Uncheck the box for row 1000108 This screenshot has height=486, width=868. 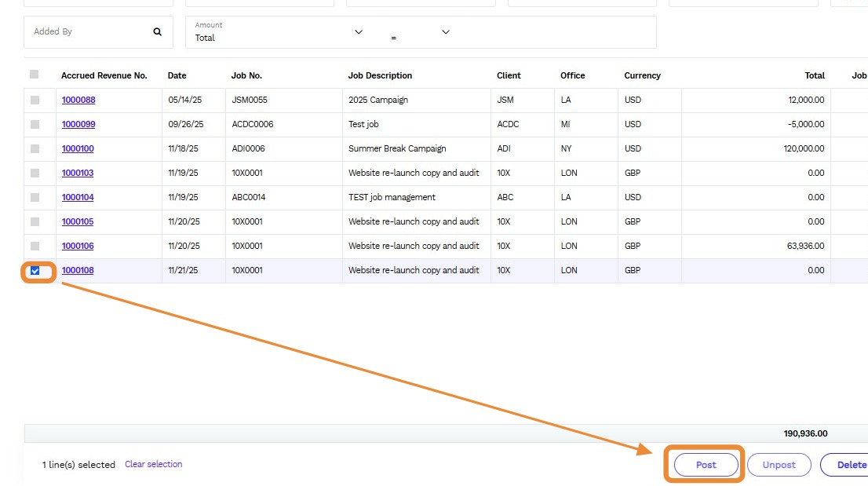35,271
